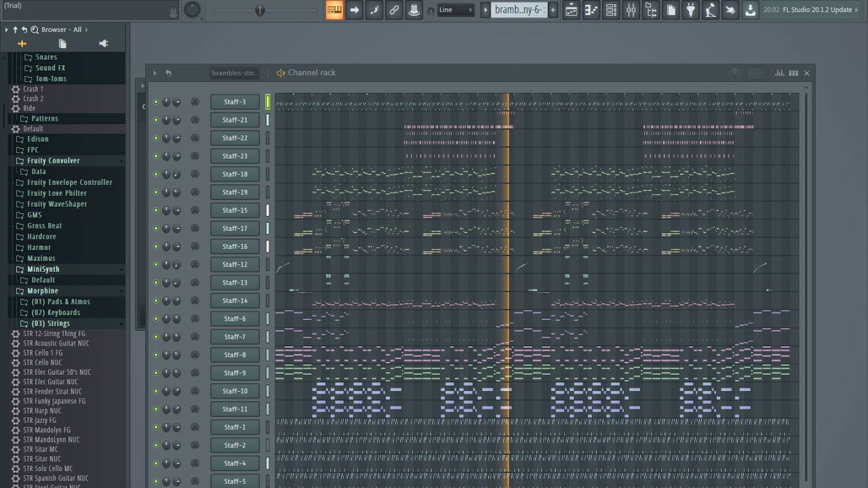Click the master volume knob

coord(193,9)
